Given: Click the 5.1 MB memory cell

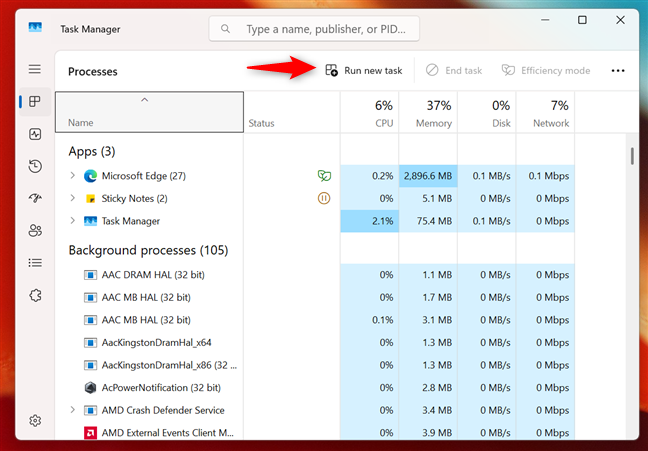Looking at the screenshot, I should (x=428, y=198).
